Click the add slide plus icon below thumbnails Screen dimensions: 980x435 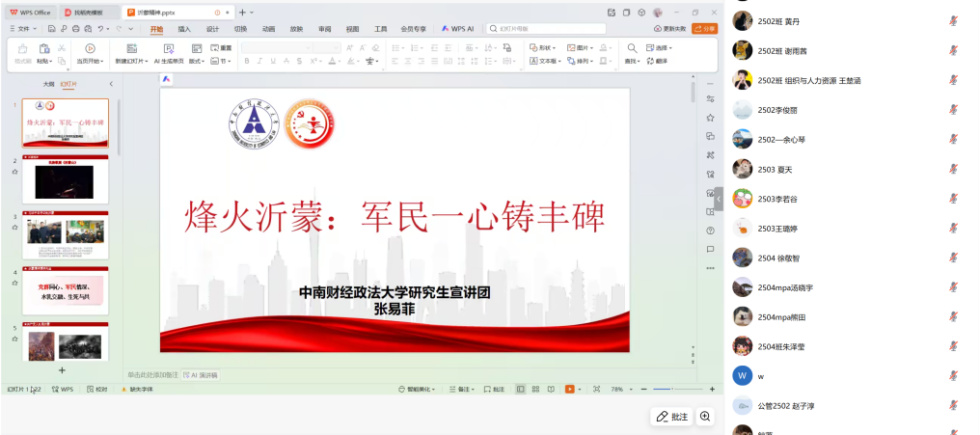tap(62, 370)
